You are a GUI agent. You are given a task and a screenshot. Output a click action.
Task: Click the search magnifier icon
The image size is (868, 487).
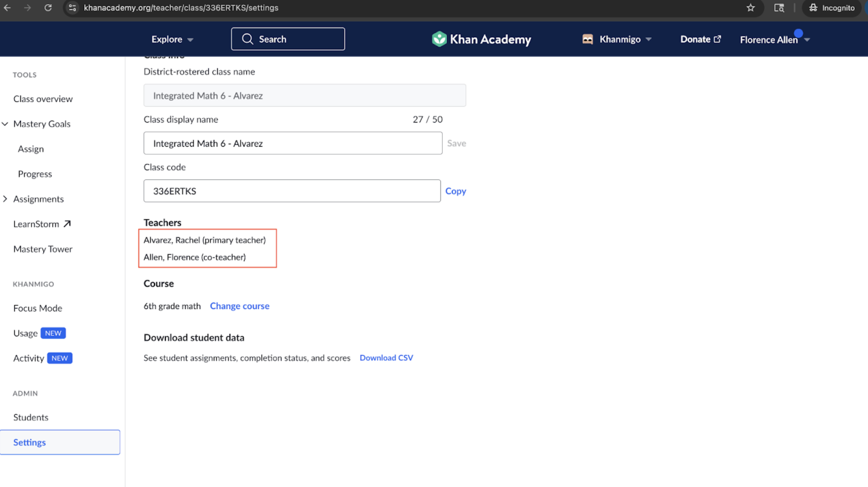pyautogui.click(x=248, y=39)
